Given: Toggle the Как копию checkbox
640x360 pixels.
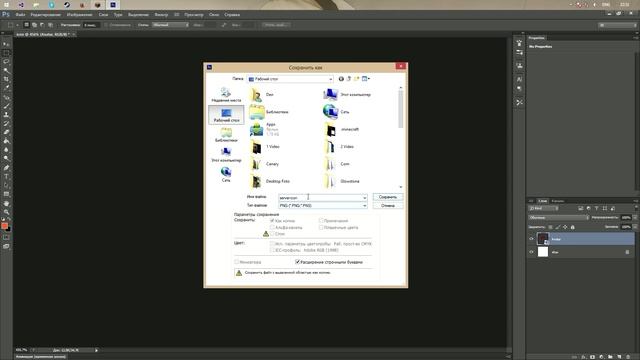Looking at the screenshot, I should [x=272, y=221].
